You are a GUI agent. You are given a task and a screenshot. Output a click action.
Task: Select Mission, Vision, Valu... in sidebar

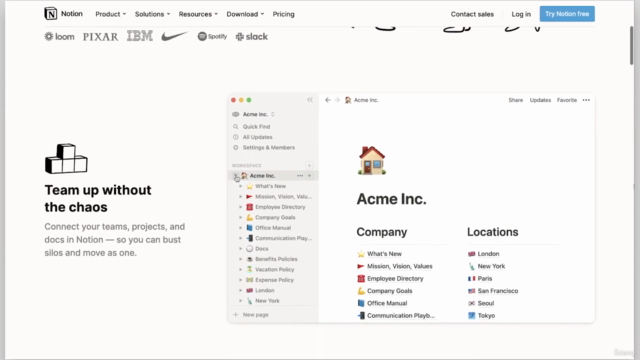[x=279, y=196]
